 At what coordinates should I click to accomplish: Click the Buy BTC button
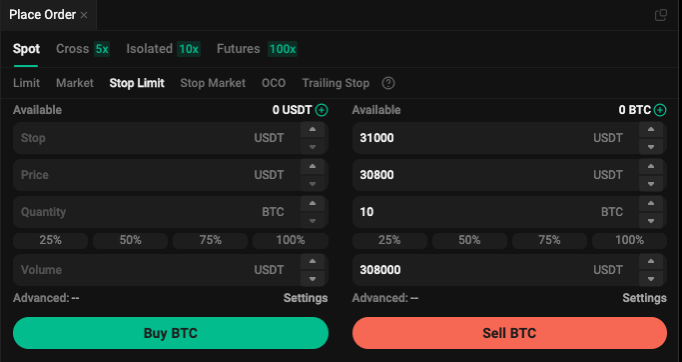(170, 333)
